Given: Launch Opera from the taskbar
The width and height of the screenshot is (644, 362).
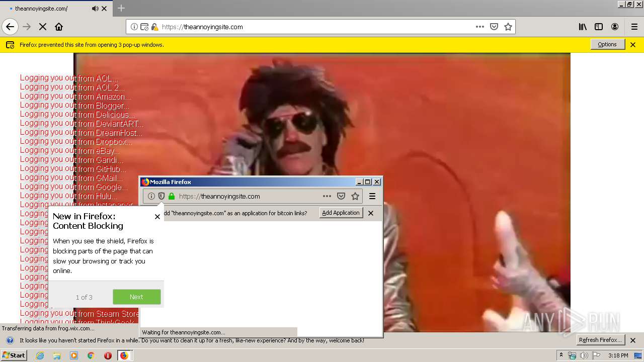Looking at the screenshot, I should pyautogui.click(x=108, y=355).
